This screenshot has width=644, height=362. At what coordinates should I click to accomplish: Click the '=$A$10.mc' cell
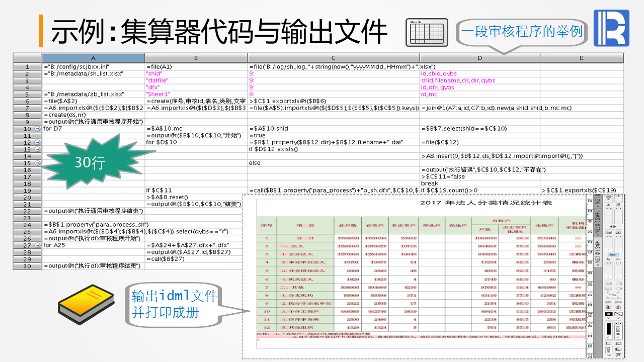coord(196,129)
